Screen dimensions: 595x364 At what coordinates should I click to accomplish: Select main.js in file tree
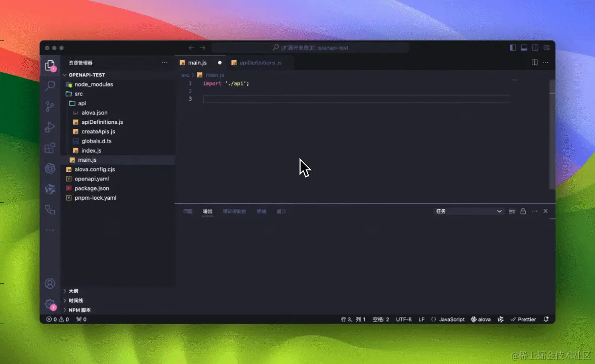(87, 160)
